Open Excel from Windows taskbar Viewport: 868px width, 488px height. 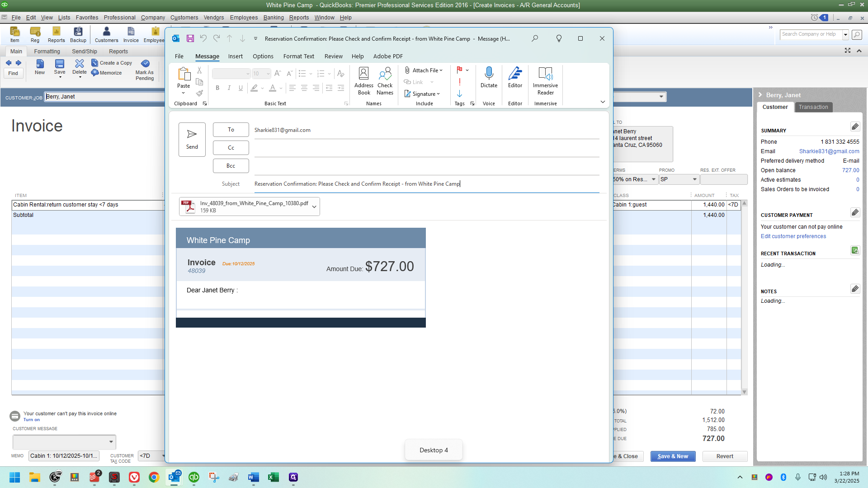pyautogui.click(x=273, y=477)
